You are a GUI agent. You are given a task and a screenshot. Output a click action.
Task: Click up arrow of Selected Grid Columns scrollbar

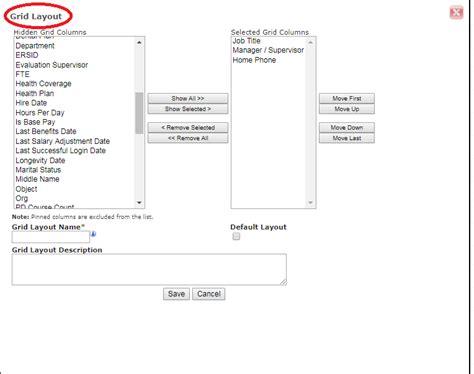click(310, 42)
